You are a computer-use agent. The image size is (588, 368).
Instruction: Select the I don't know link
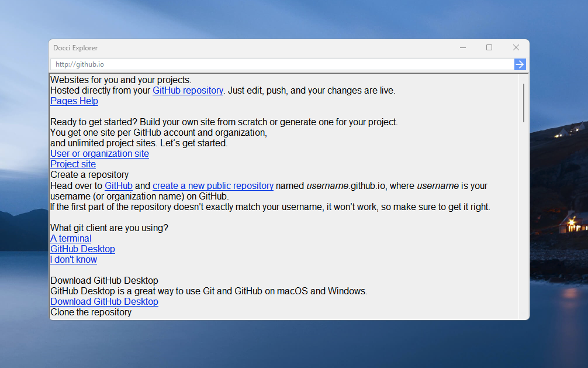coord(74,260)
